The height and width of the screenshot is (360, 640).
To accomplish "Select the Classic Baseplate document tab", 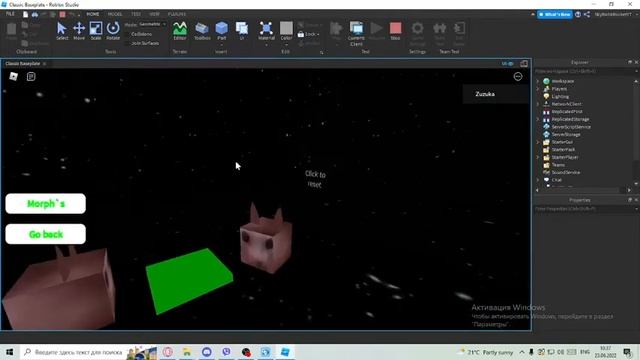I will (x=23, y=64).
